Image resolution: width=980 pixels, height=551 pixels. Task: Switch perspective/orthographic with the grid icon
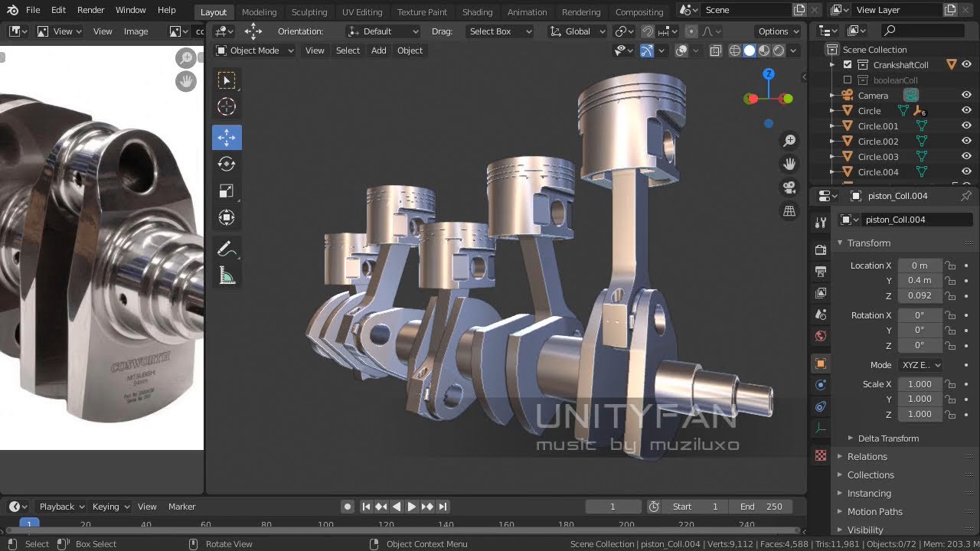click(789, 211)
